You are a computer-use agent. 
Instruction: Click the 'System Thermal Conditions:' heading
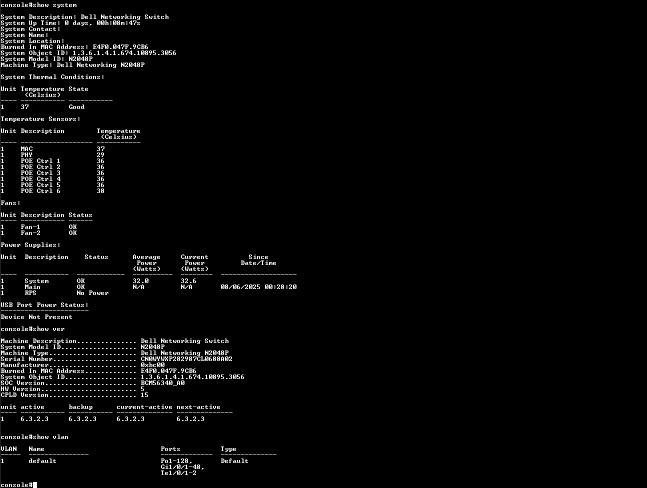[x=52, y=77]
